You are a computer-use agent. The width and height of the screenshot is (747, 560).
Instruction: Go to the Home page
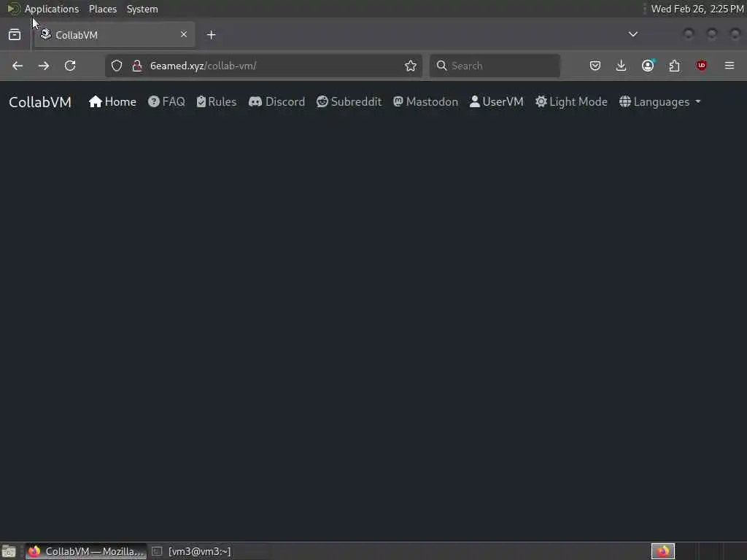112,102
